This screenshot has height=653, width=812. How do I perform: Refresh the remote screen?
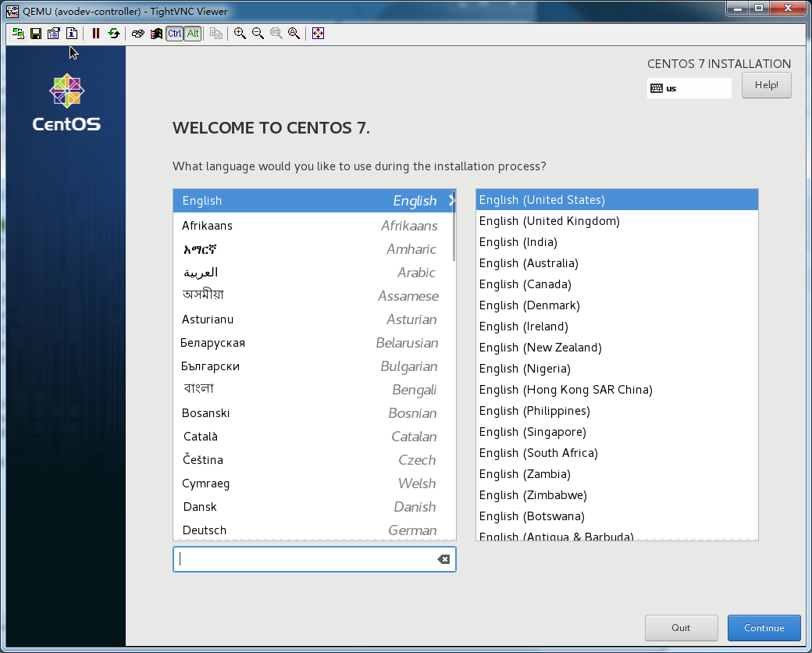tap(114, 33)
